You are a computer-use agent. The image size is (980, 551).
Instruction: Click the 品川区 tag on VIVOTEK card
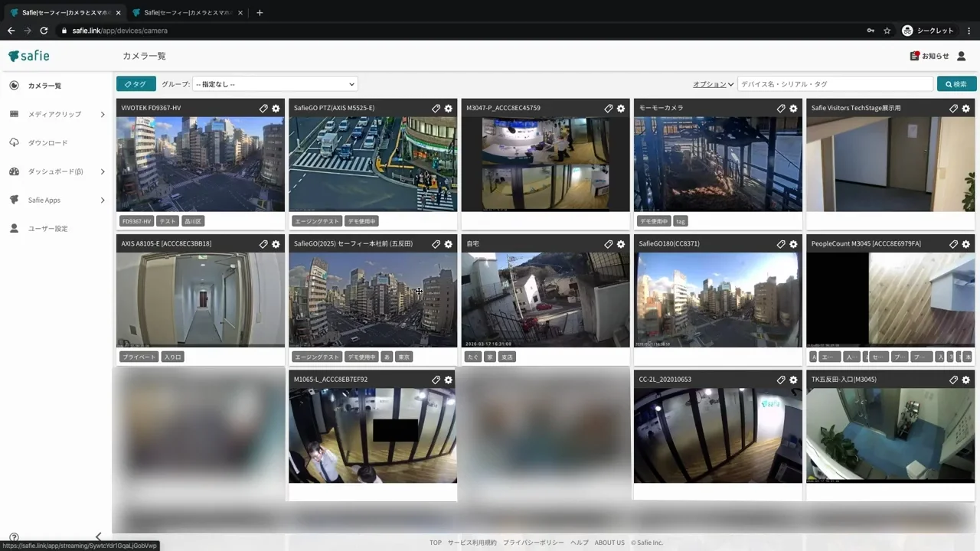pos(193,221)
